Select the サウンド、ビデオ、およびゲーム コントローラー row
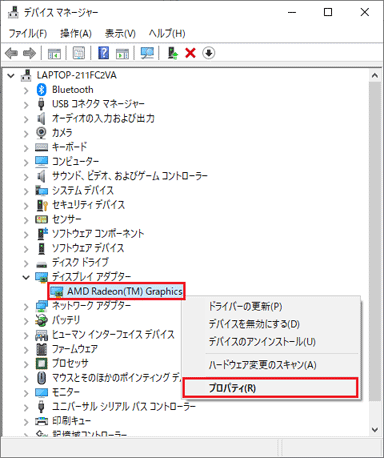The width and height of the screenshot is (384, 458). (130, 176)
